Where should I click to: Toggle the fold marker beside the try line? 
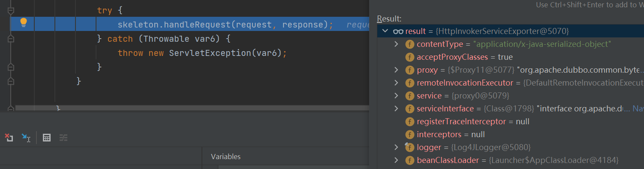[x=11, y=10]
